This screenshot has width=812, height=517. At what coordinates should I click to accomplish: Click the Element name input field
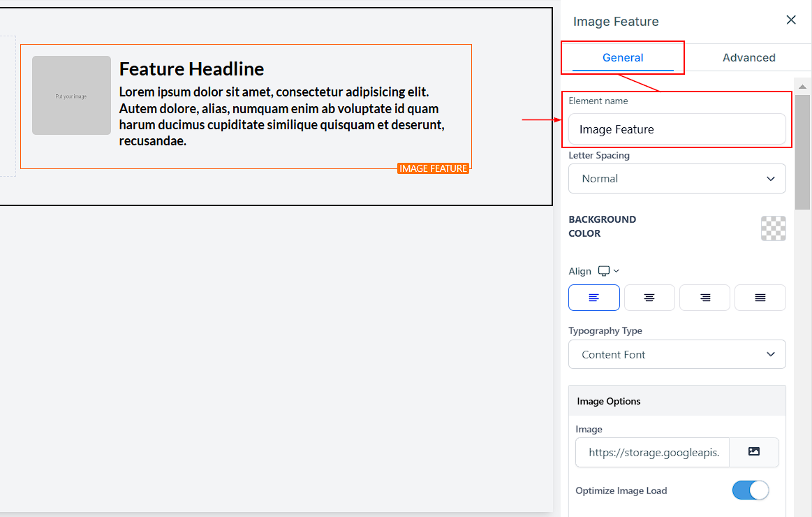(677, 129)
